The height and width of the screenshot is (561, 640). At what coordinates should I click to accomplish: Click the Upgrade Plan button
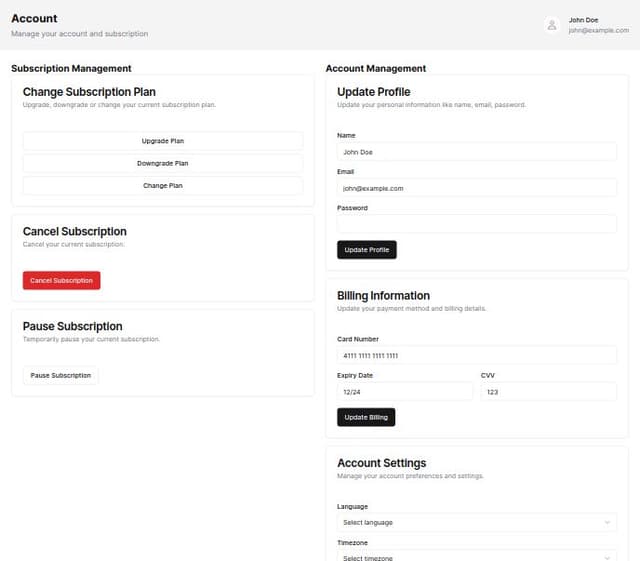point(163,141)
